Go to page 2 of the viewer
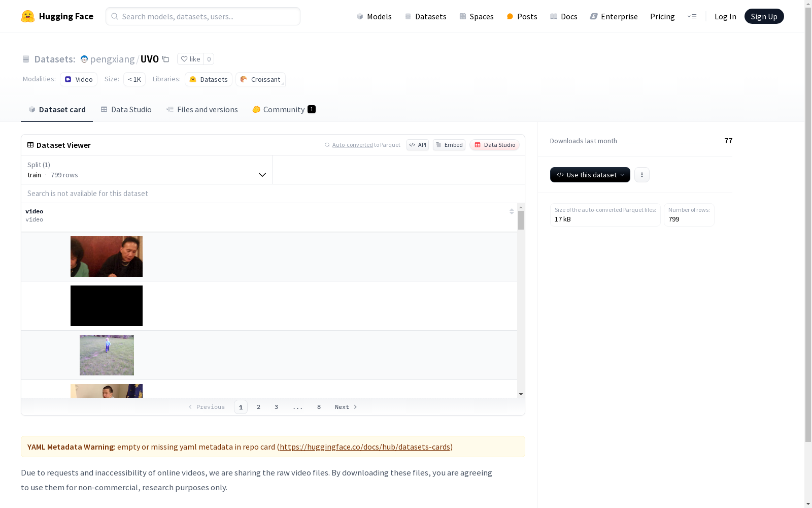Image resolution: width=812 pixels, height=508 pixels. (x=258, y=407)
